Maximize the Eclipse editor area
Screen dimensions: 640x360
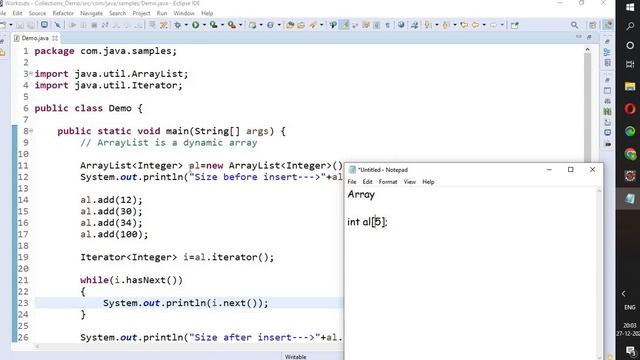[589, 37]
